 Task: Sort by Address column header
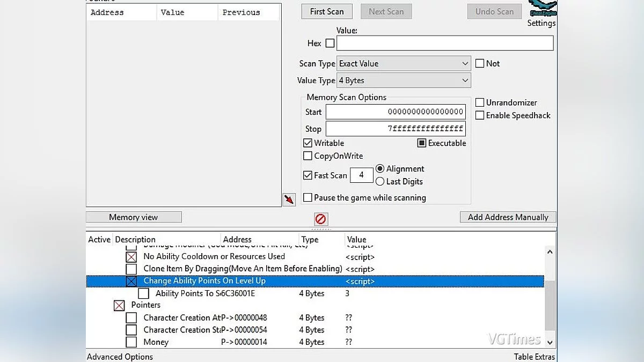coord(237,240)
